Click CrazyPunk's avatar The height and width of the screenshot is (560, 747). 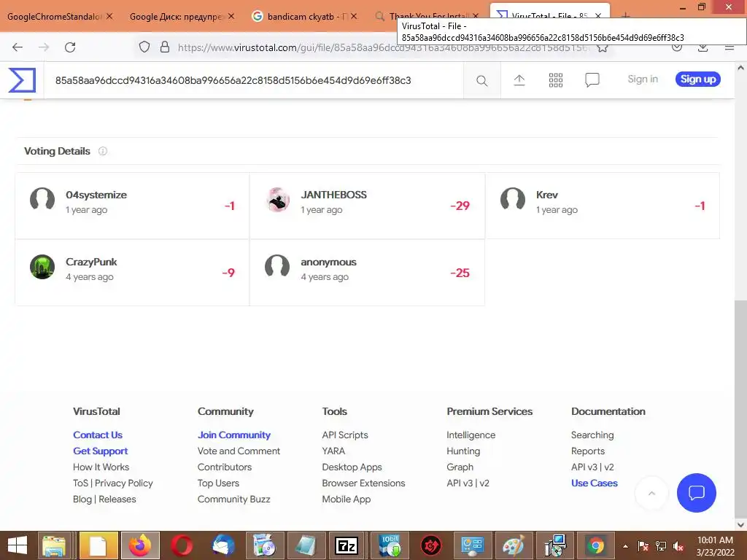pos(42,267)
